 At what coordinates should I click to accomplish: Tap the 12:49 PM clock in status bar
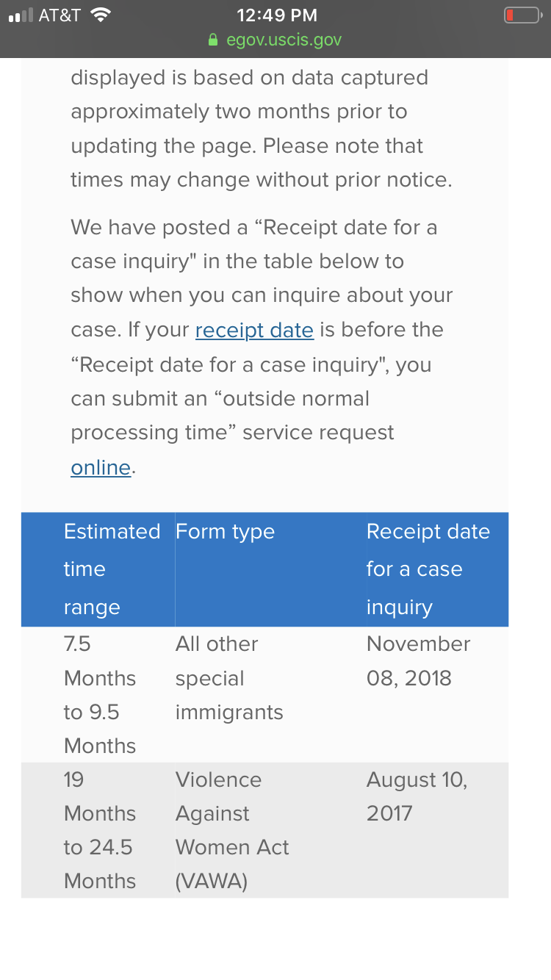pos(278,15)
